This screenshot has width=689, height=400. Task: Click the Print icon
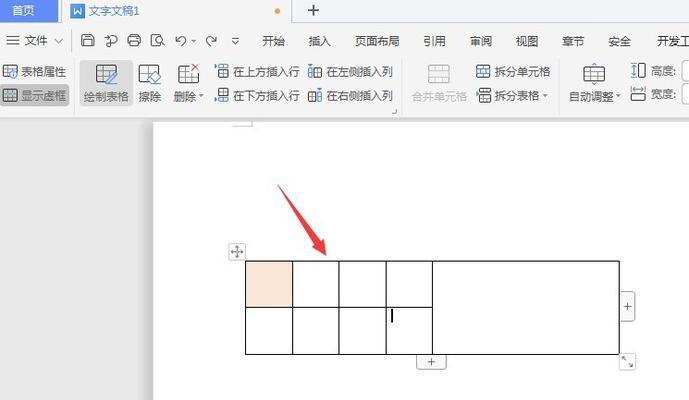(x=134, y=40)
